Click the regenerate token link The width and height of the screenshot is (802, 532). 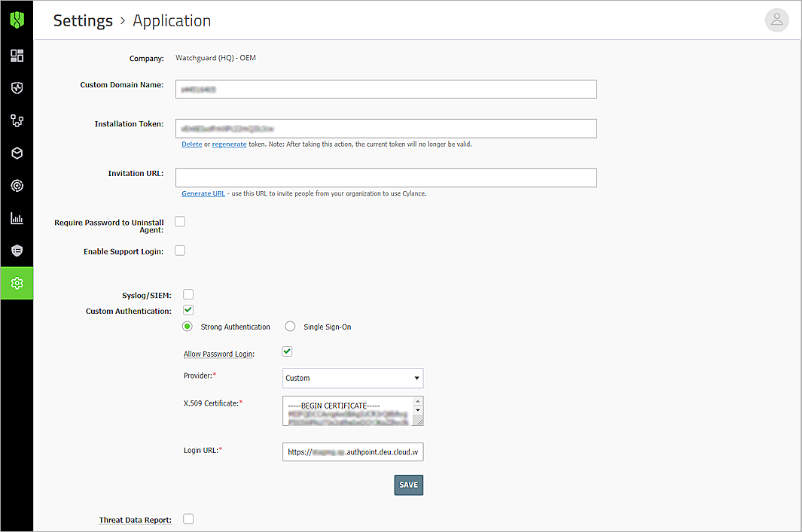(x=229, y=144)
